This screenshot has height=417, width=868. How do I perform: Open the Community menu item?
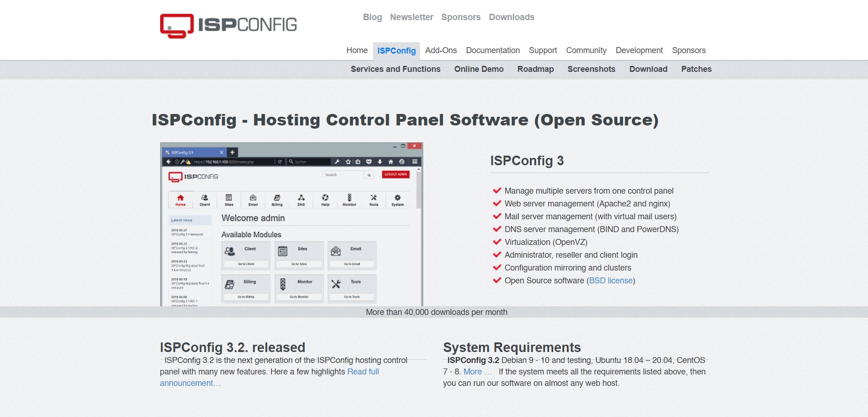tap(586, 50)
